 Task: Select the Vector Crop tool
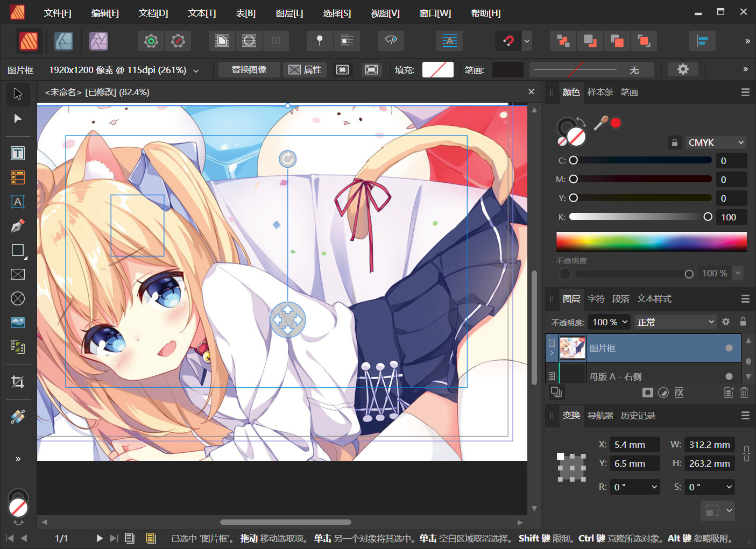[18, 382]
